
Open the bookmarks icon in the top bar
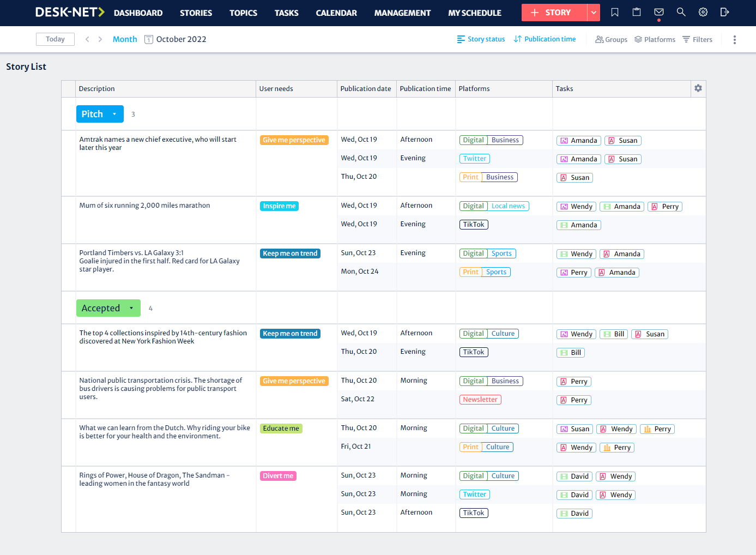click(614, 11)
